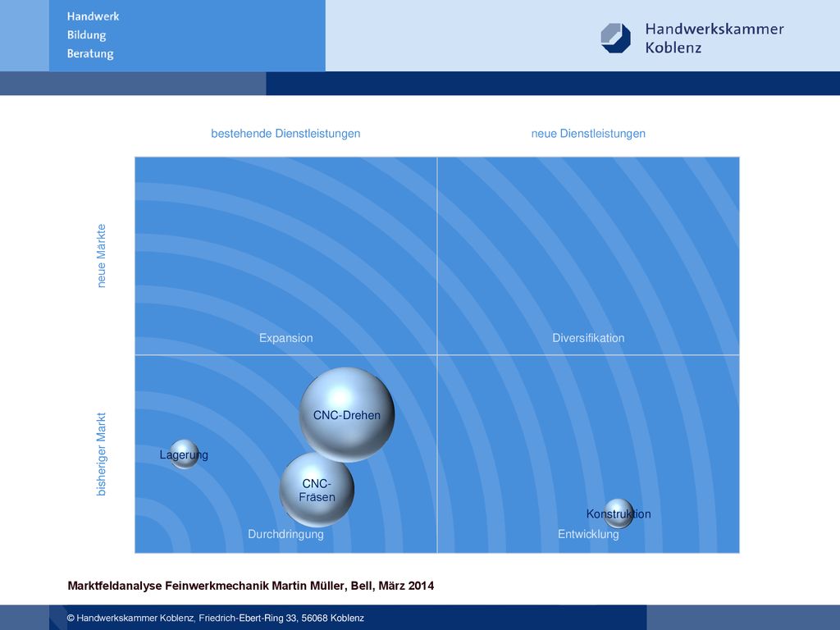This screenshot has height=630, width=840.
Task: Click the copyright footer line for Handwerkskammer Koblenz
Action: (x=216, y=618)
